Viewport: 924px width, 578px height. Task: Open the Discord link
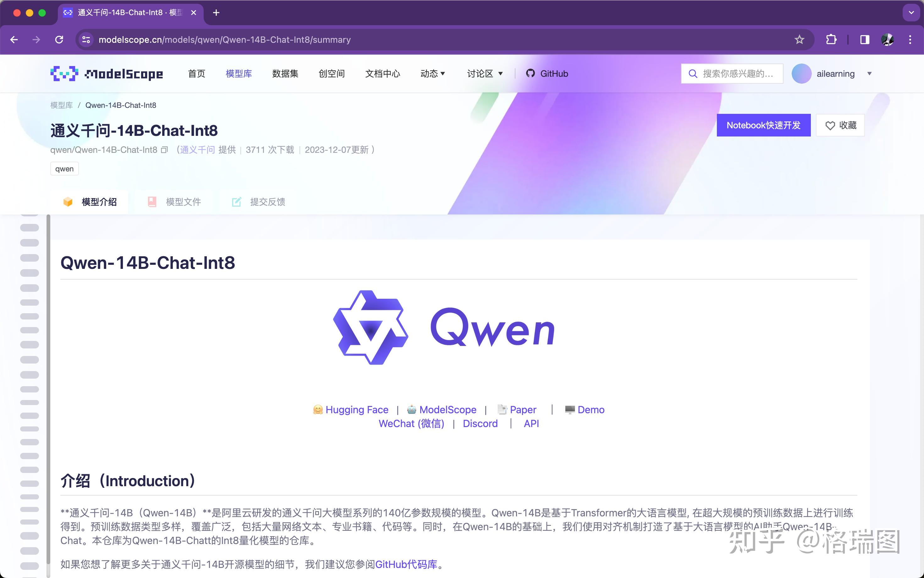click(x=480, y=423)
